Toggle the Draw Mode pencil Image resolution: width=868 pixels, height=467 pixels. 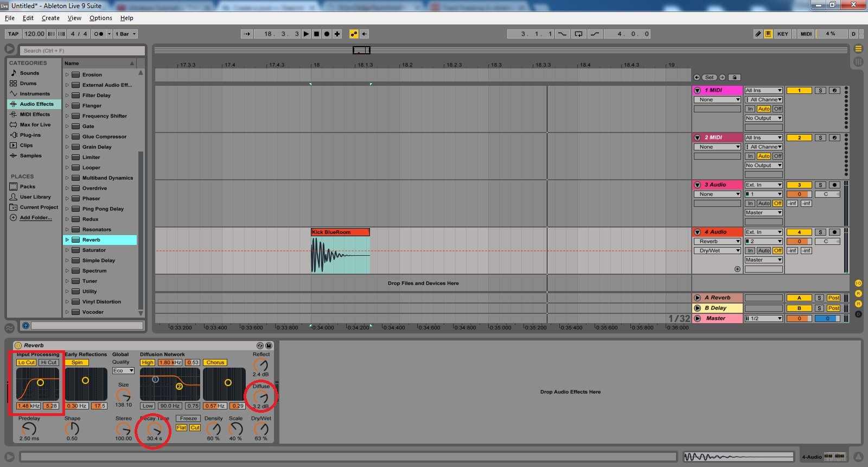coord(758,34)
